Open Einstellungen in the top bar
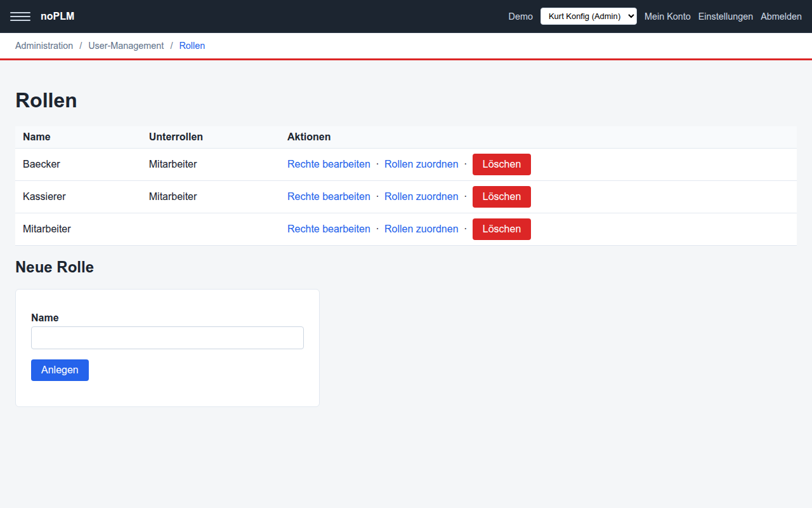Viewport: 812px width, 508px height. tap(725, 17)
